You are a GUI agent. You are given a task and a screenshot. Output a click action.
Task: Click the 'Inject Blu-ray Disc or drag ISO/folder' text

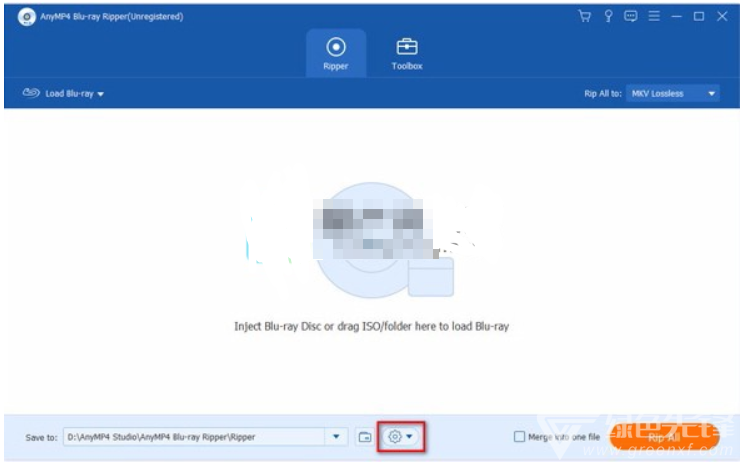coord(372,326)
